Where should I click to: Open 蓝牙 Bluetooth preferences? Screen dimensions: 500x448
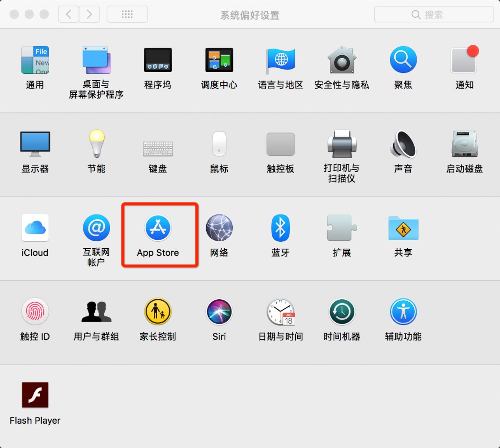point(280,228)
